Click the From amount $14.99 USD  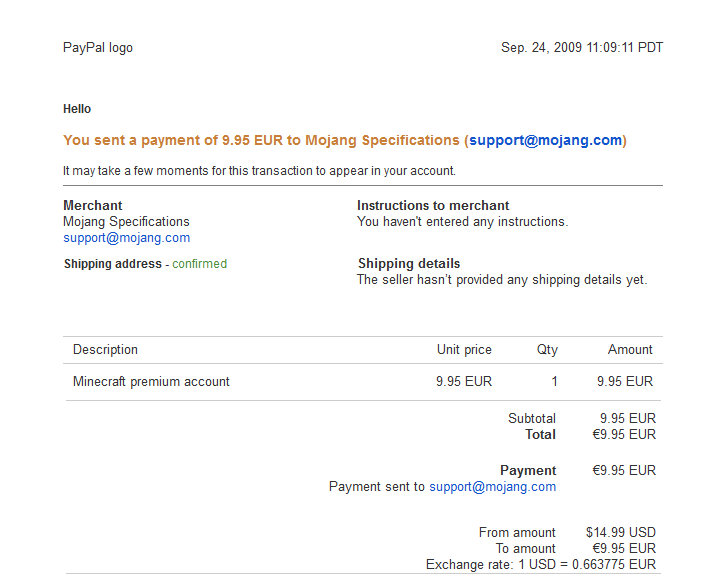click(620, 533)
